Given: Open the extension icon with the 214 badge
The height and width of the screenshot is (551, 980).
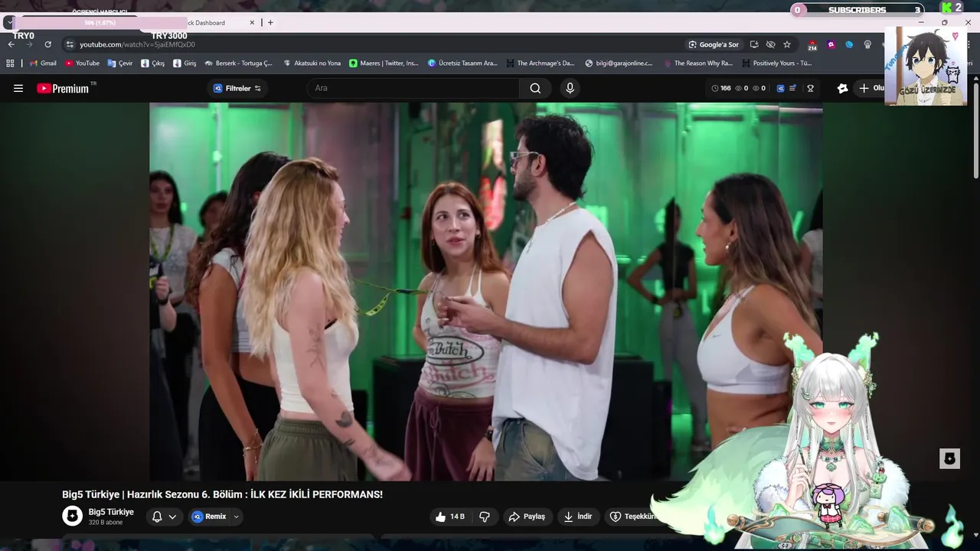Looking at the screenshot, I should coord(812,45).
